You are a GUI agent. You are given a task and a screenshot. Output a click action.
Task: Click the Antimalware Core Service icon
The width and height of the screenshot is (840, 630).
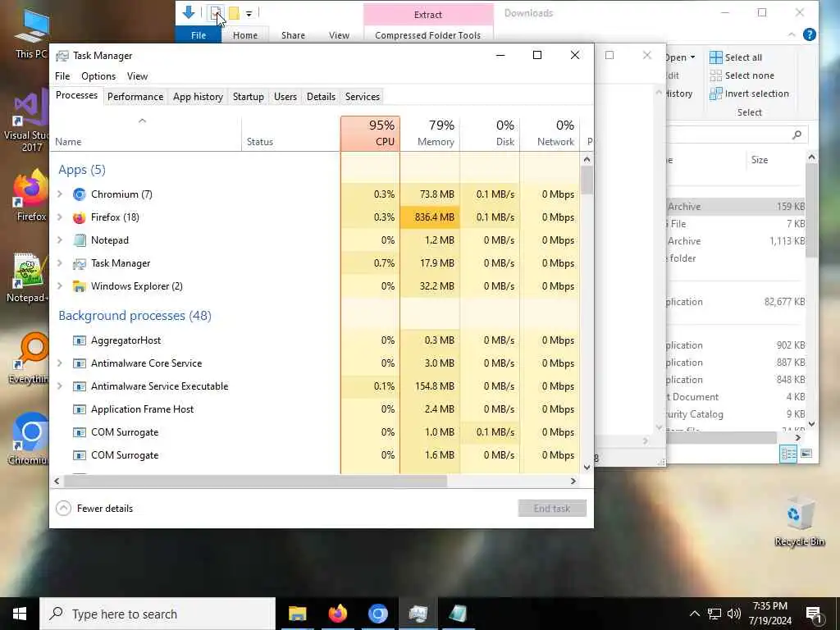pyautogui.click(x=80, y=363)
